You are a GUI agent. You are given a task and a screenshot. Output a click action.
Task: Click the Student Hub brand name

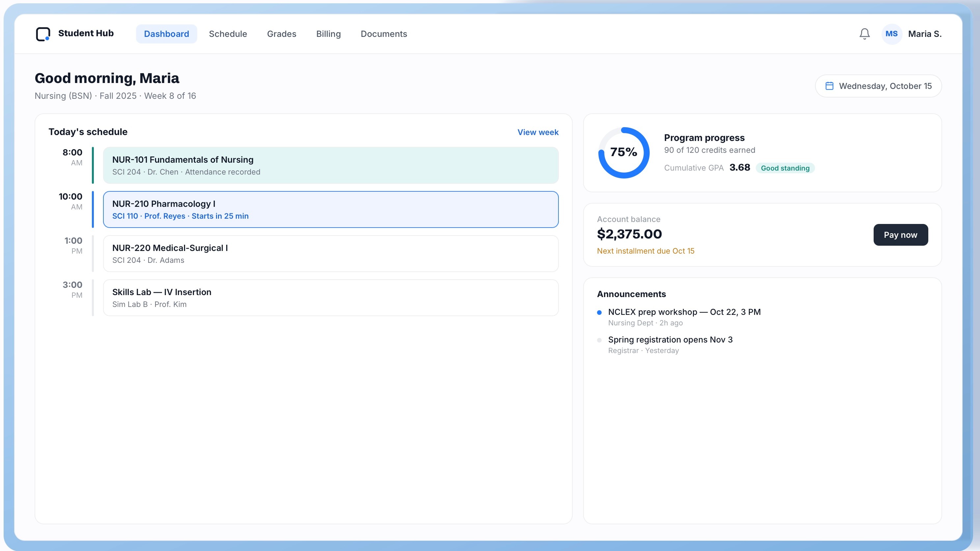tap(86, 33)
